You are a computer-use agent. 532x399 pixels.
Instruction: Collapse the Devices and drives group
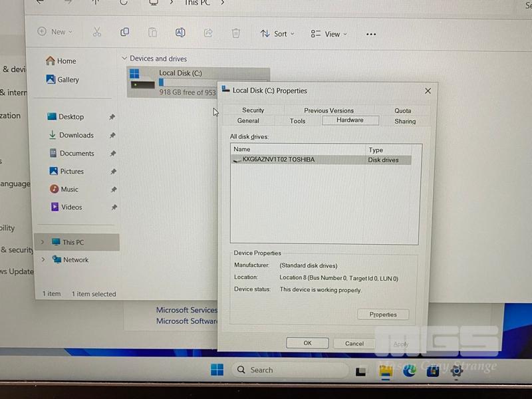click(124, 59)
